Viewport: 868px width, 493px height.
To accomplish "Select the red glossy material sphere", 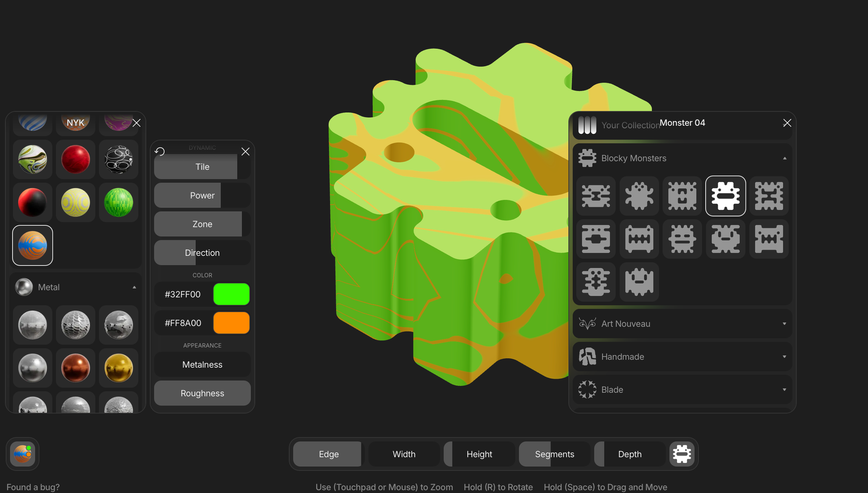I will click(x=76, y=159).
